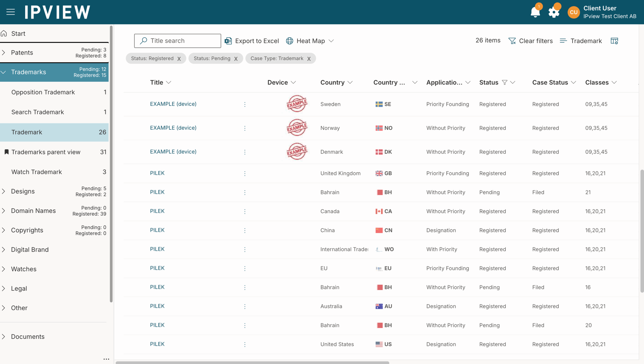Image resolution: width=644 pixels, height=364 pixels.
Task: Click Clear filters funnel icon
Action: (512, 41)
